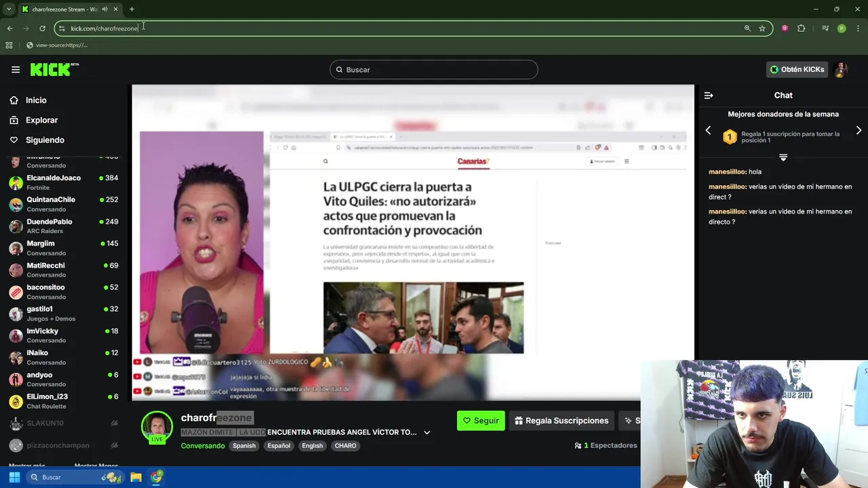Select the Spanish tag
868x488 pixels.
click(244, 446)
